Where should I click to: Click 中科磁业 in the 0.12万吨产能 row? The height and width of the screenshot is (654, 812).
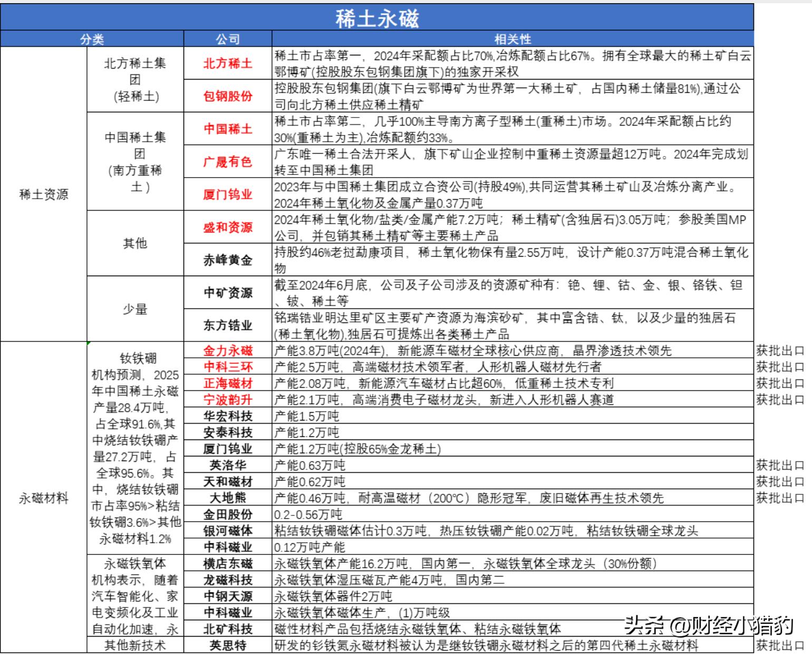228,546
